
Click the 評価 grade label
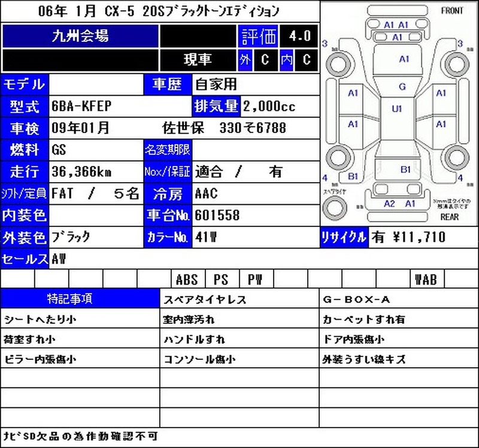[x=258, y=36]
